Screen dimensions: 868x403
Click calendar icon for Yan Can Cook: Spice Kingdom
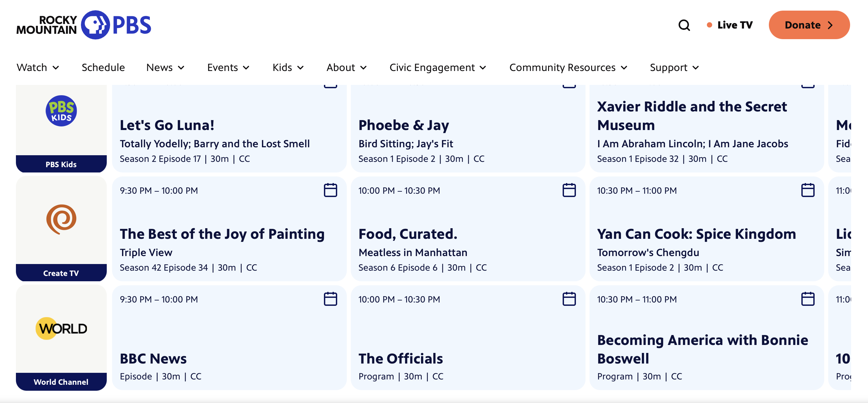pos(807,190)
